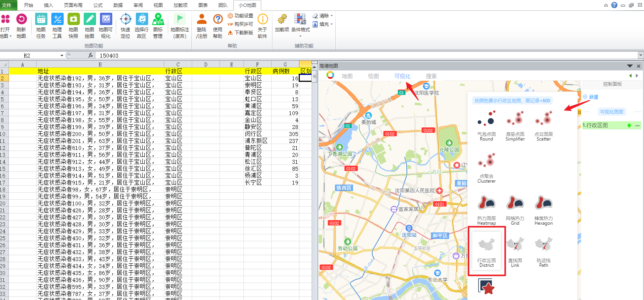Select 轨迹线 Path layer type
The width and height of the screenshot is (644, 300).
pos(544,252)
